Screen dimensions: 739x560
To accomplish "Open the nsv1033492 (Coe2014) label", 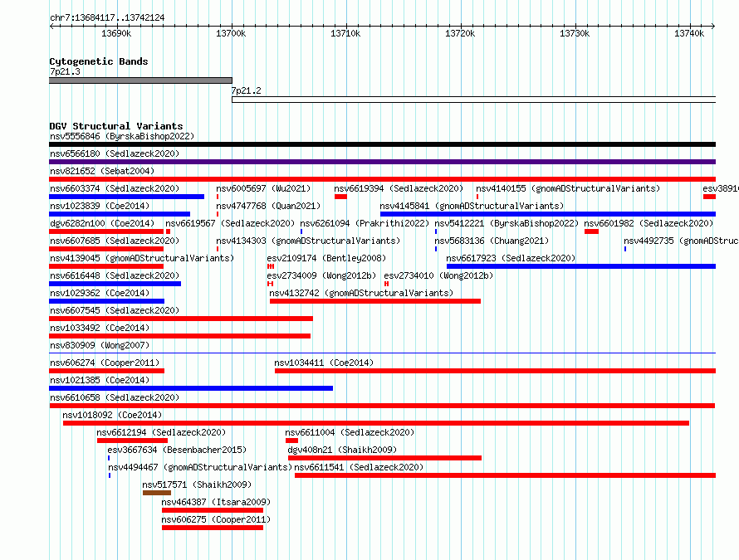I will pyautogui.click(x=100, y=329).
